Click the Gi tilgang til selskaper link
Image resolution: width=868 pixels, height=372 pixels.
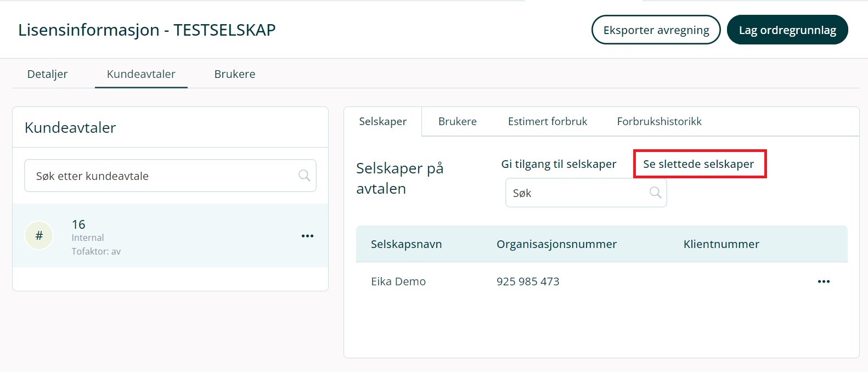[x=559, y=164]
